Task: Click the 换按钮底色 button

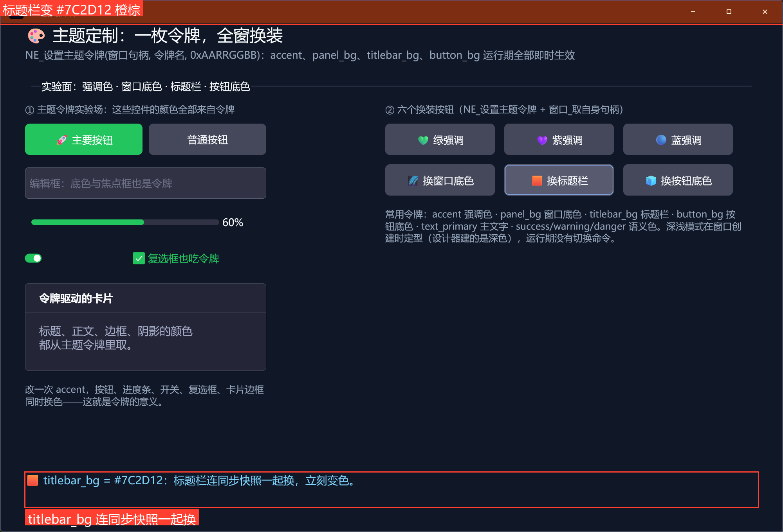Action: 678,180
